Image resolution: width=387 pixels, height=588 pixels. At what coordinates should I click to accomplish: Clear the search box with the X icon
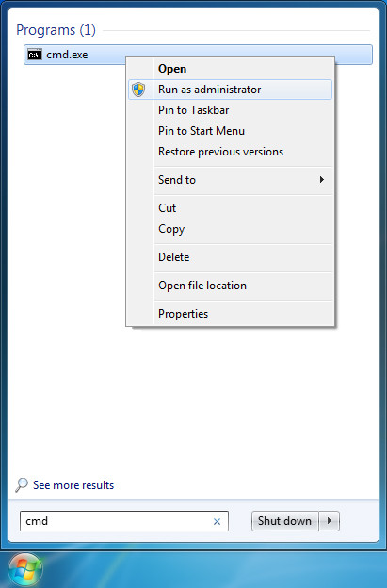pos(217,521)
